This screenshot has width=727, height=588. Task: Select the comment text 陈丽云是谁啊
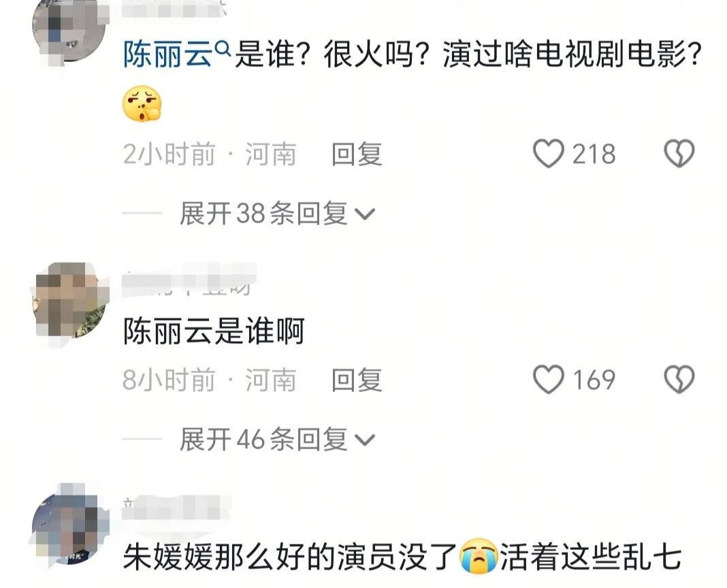(214, 331)
